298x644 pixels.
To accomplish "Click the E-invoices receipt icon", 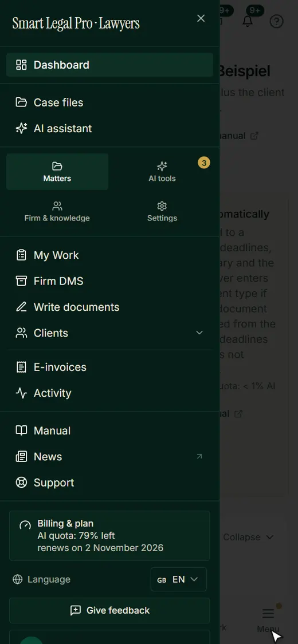I will click(21, 367).
